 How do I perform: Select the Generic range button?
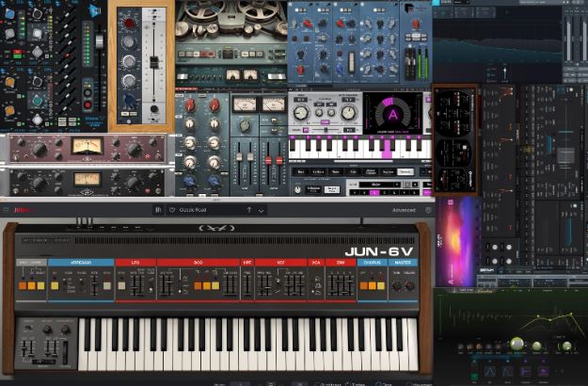(x=405, y=171)
